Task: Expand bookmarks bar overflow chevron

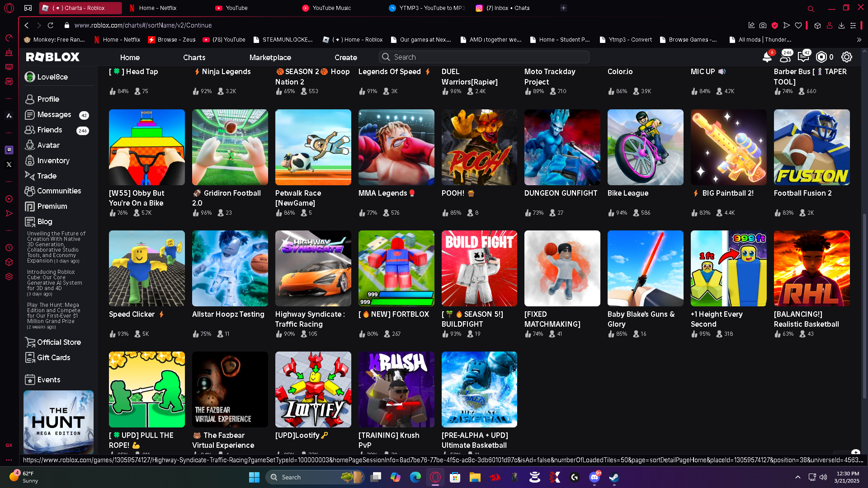Action: [x=859, y=40]
